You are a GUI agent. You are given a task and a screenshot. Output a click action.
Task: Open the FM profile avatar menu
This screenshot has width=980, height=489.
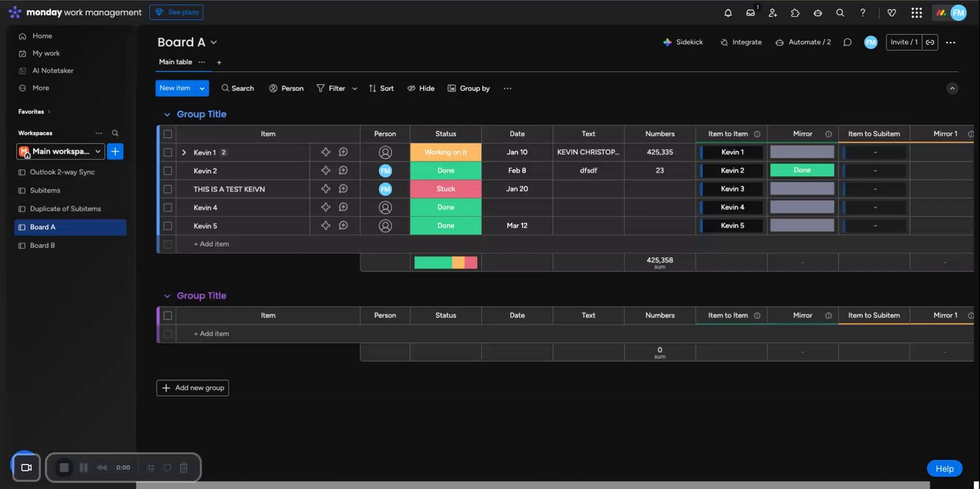point(958,13)
